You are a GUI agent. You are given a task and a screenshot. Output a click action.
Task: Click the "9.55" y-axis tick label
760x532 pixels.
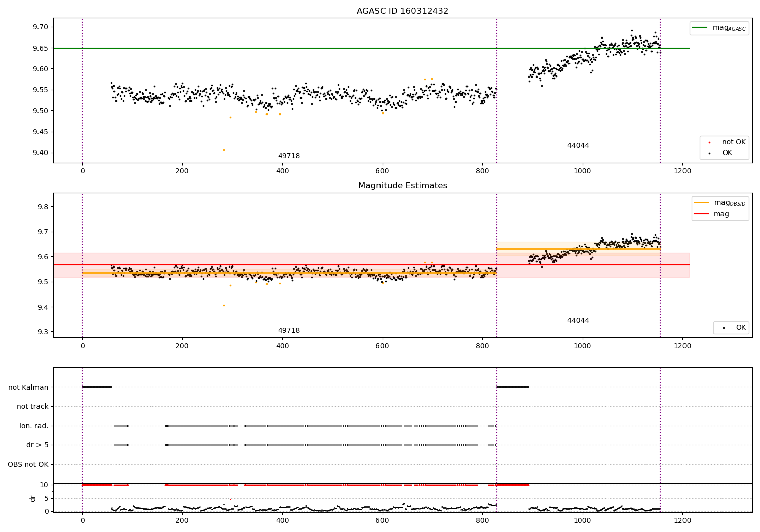40,90
